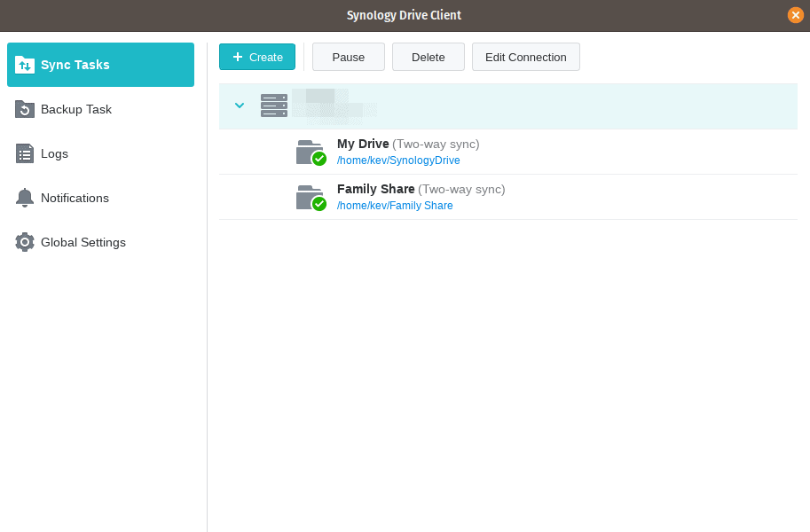Collapse the connected NAS task group

click(240, 106)
